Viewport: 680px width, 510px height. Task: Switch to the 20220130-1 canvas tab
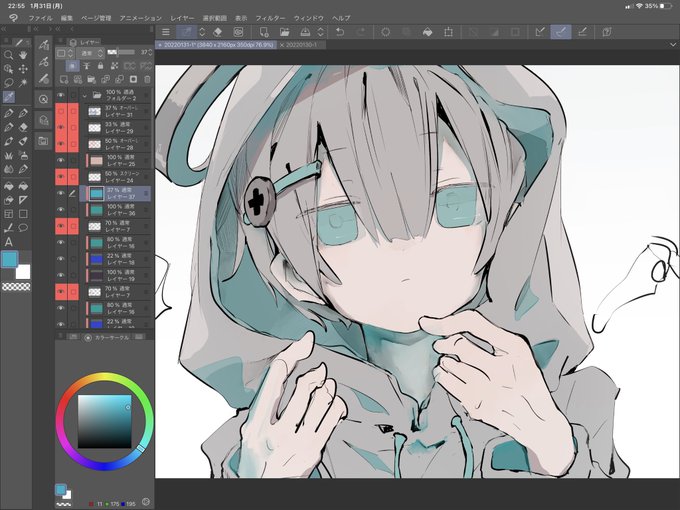[299, 45]
